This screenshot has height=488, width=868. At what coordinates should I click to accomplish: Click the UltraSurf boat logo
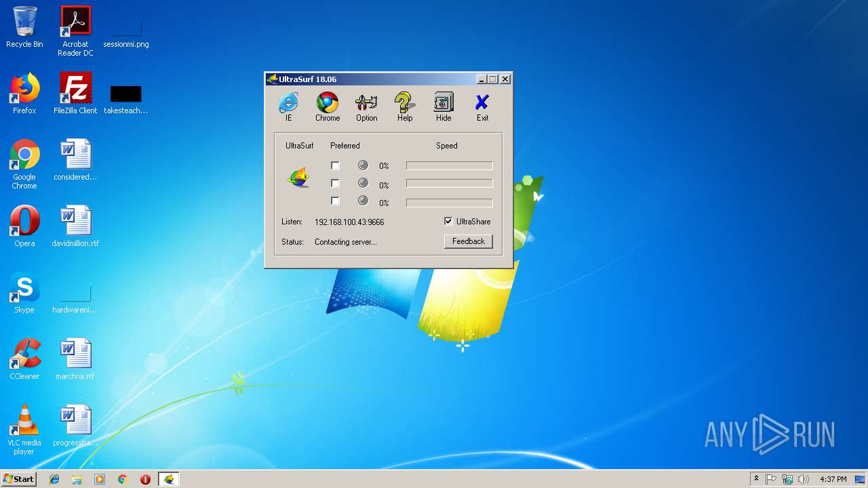298,178
